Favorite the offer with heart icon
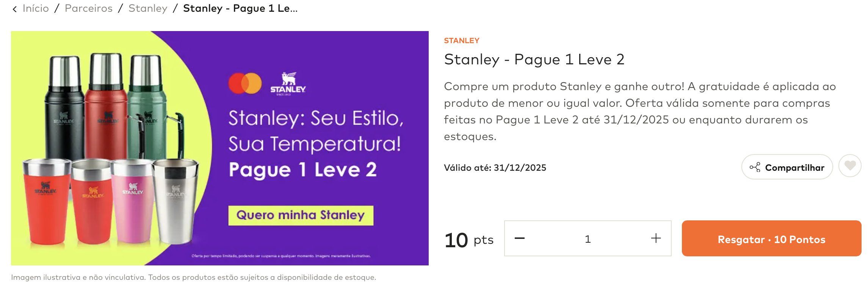 coord(850,166)
